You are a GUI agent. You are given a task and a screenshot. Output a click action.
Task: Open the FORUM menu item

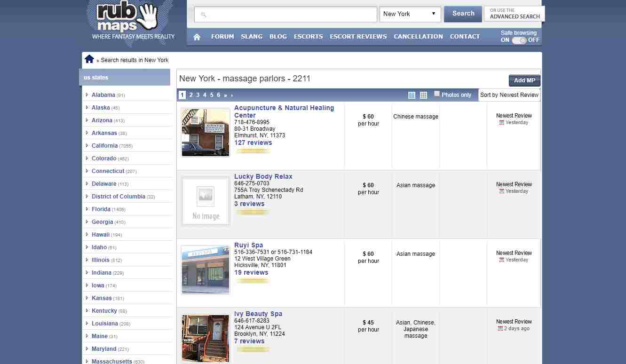pos(222,36)
